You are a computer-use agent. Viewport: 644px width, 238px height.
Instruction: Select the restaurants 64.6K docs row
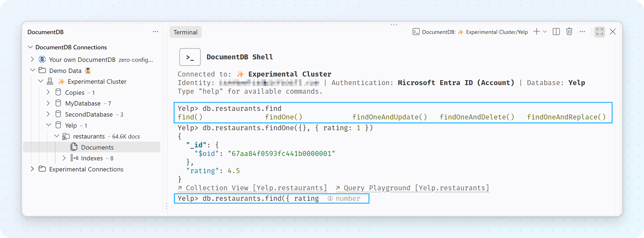pos(92,136)
